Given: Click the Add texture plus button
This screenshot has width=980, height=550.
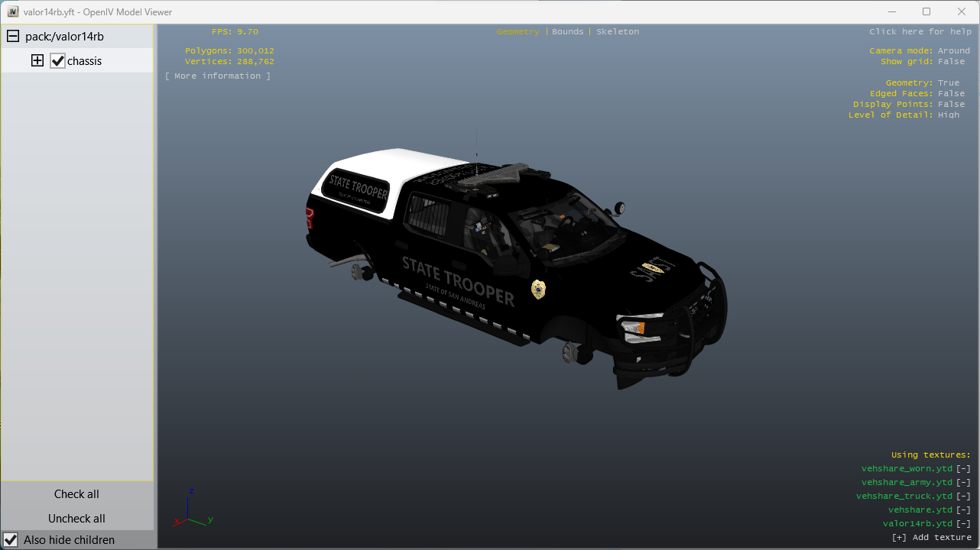Looking at the screenshot, I should 900,538.
